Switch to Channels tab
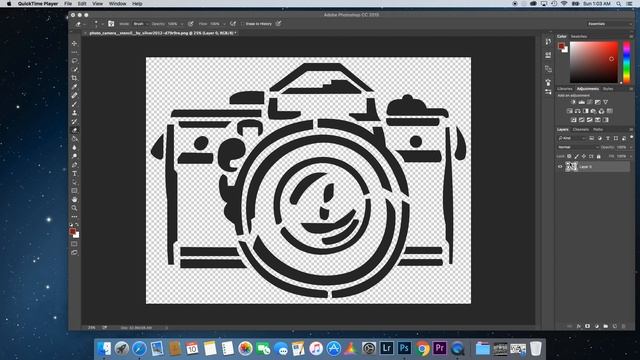The width and height of the screenshot is (640, 360). click(x=580, y=129)
